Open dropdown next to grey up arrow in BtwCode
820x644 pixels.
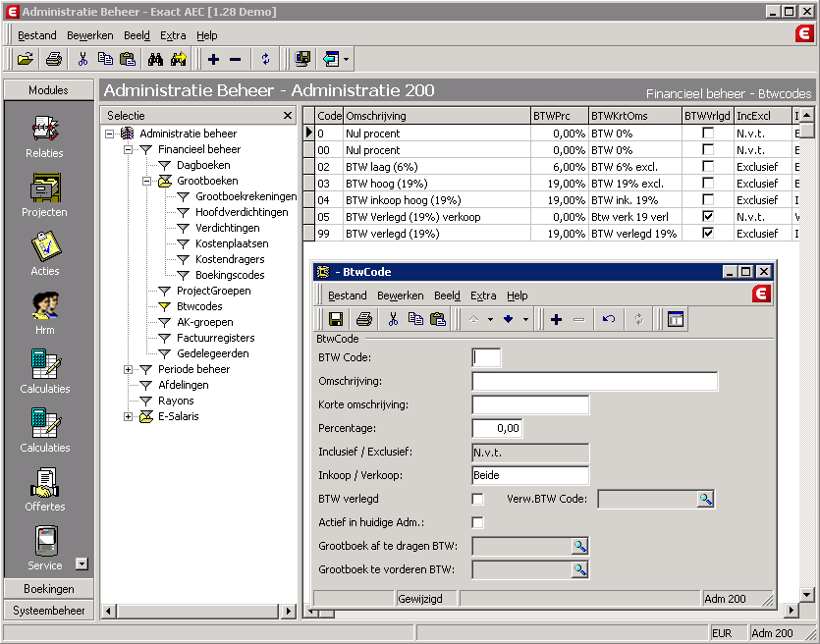click(491, 319)
